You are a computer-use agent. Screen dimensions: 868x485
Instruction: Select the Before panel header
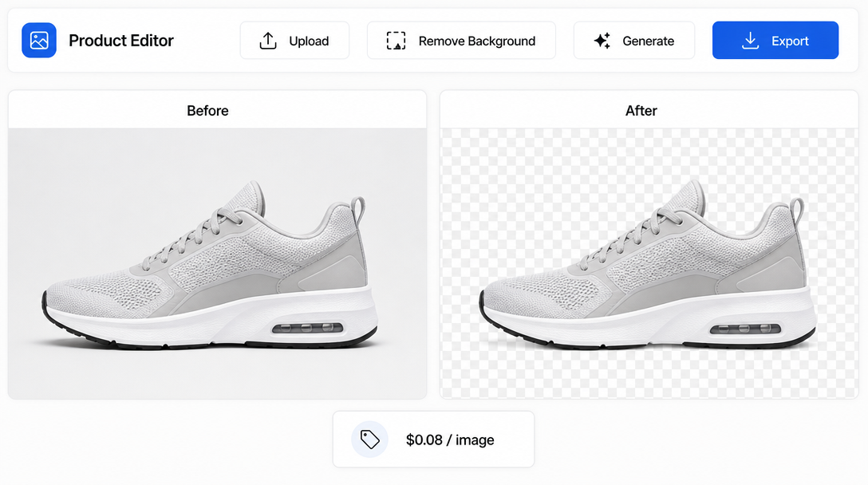point(218,110)
